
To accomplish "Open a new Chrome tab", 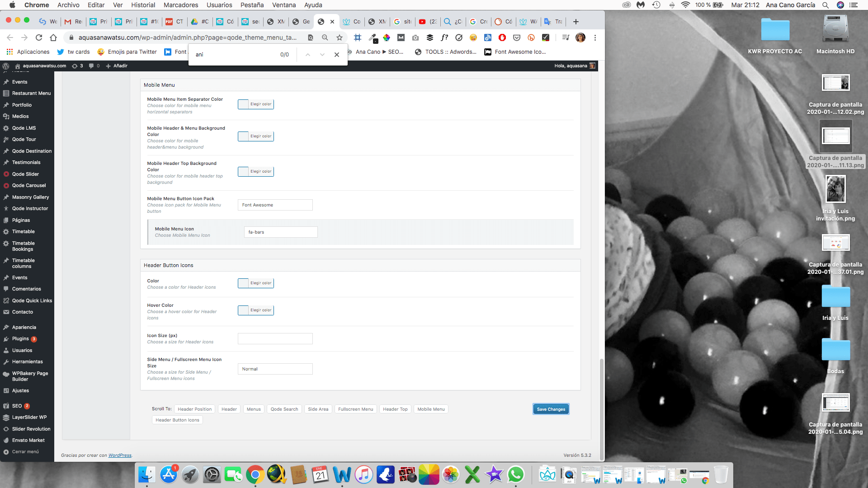I will pos(576,22).
